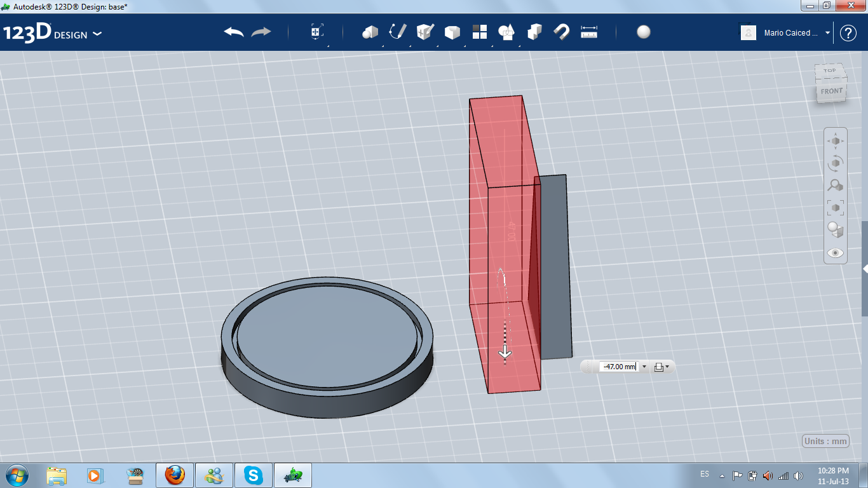
Task: Open the Primitives tool menu
Action: coord(370,32)
